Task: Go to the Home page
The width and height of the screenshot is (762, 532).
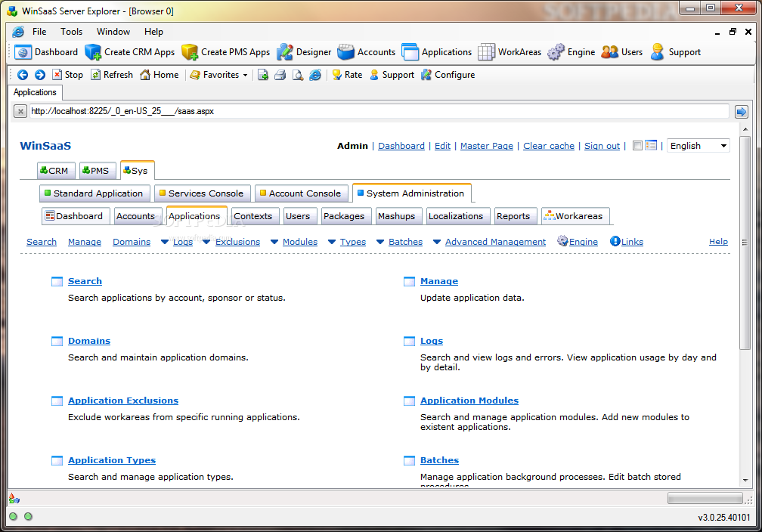Action: click(159, 75)
